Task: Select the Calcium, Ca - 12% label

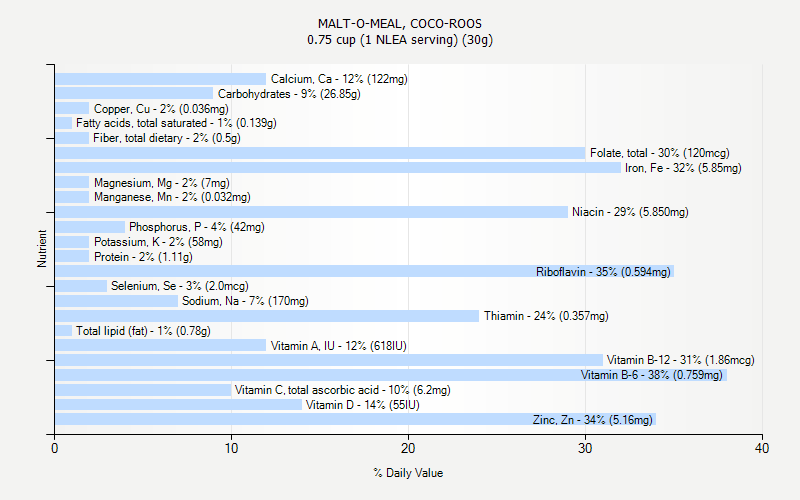Action: [339, 79]
